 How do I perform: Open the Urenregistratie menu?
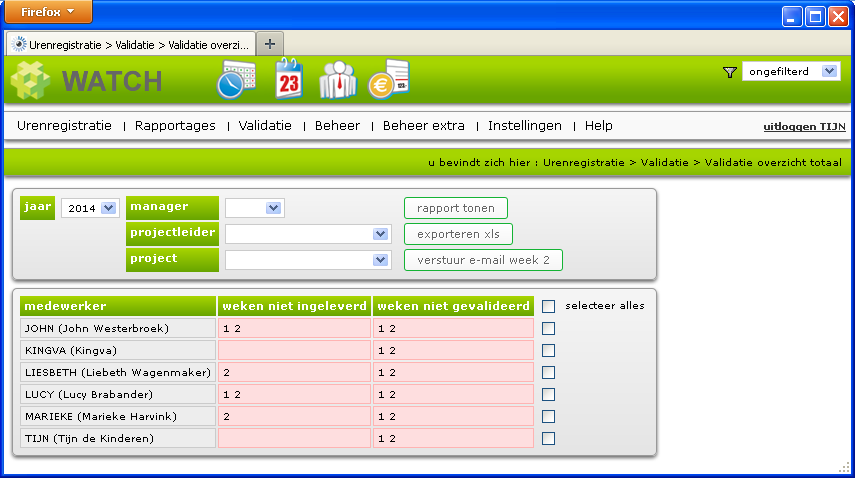64,126
